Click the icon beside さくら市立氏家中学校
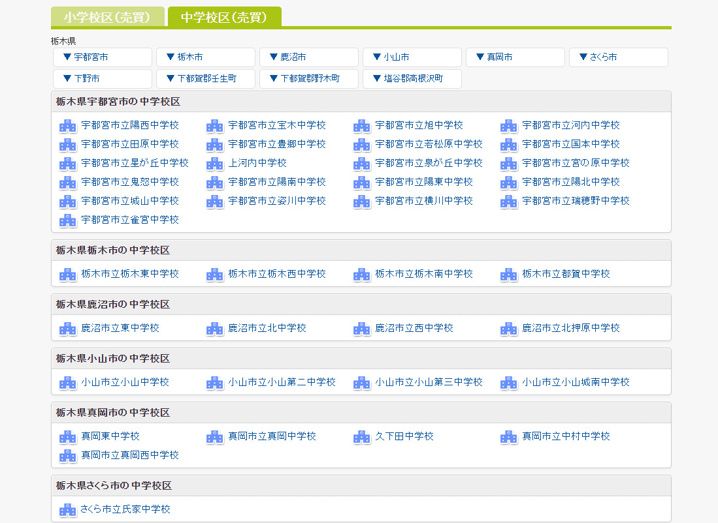 pos(68,509)
